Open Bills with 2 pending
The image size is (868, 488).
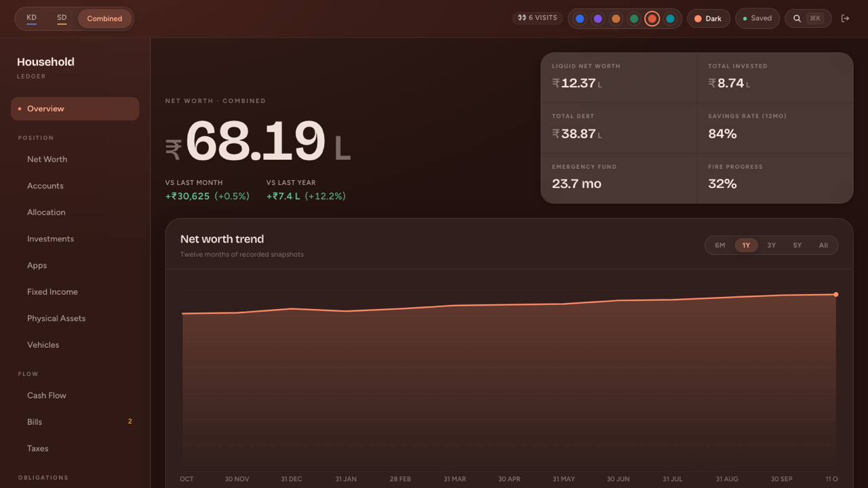coord(75,422)
